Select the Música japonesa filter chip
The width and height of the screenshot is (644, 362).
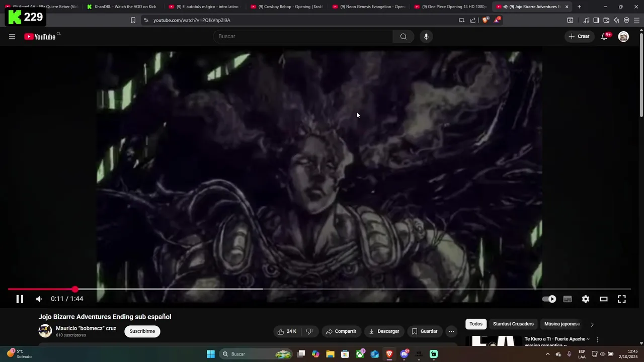point(562,324)
